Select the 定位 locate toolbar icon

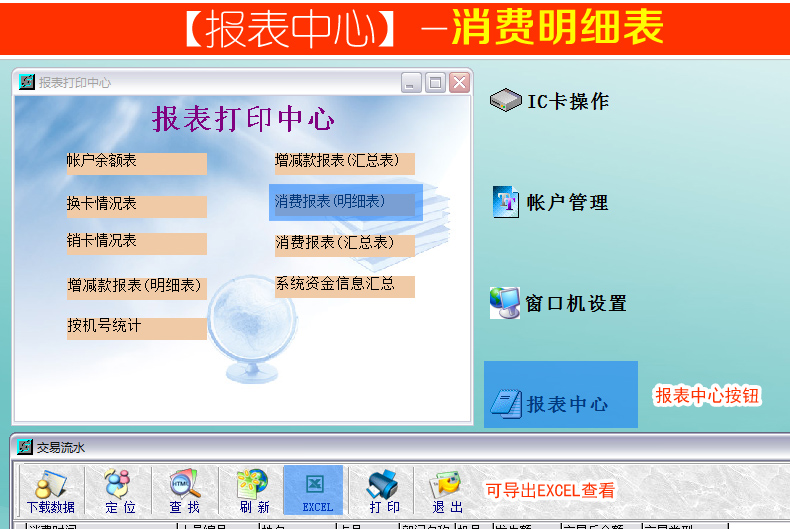119,490
